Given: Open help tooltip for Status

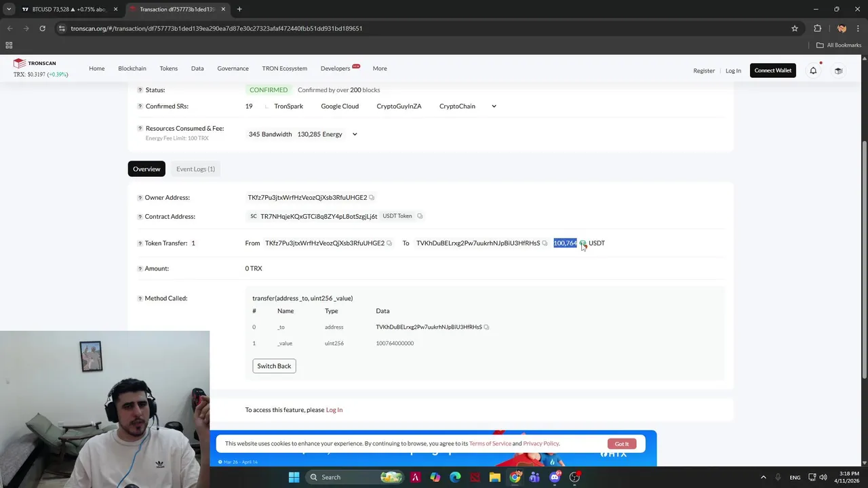Looking at the screenshot, I should pos(140,90).
